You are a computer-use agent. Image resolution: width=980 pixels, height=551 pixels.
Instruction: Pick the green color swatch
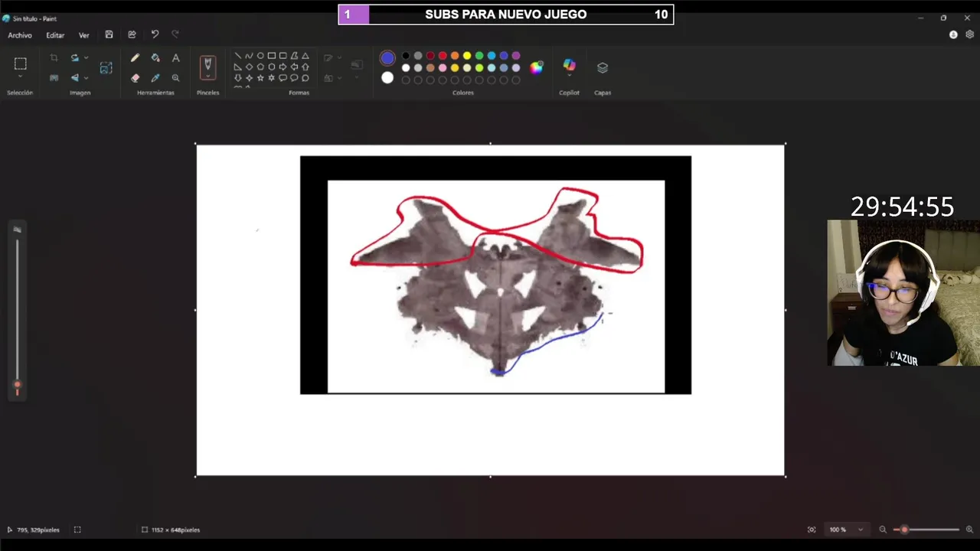(x=479, y=56)
